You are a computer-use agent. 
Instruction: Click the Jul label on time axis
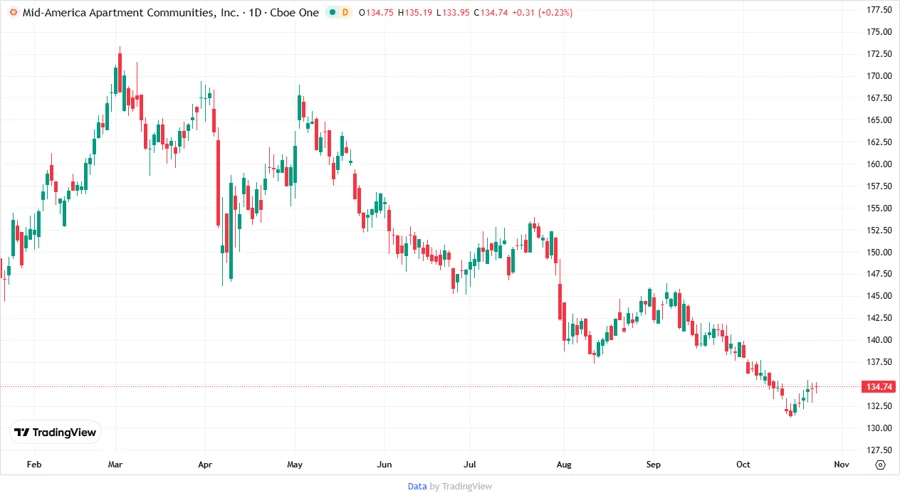pyautogui.click(x=470, y=464)
